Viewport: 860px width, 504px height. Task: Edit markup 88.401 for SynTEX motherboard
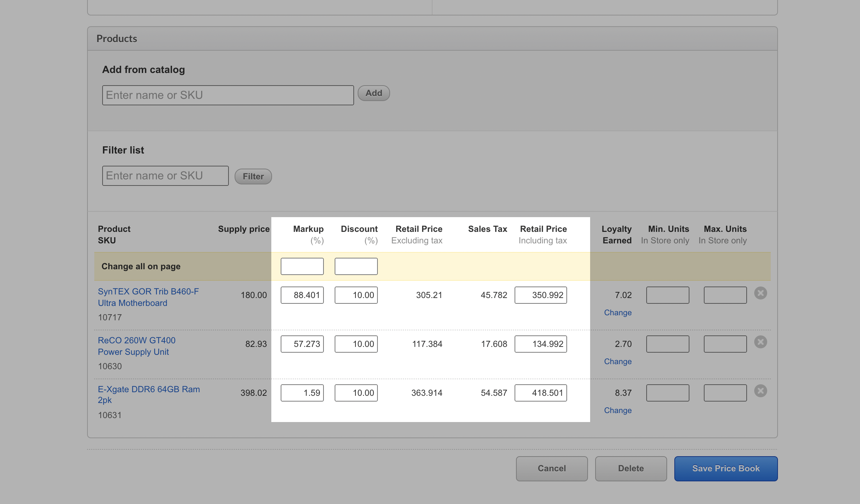click(302, 295)
